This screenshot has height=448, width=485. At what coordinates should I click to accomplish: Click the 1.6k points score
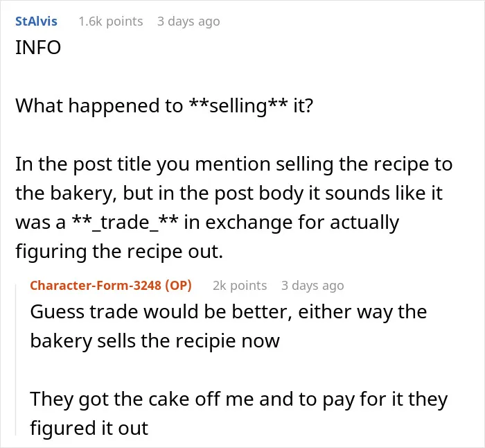click(111, 21)
